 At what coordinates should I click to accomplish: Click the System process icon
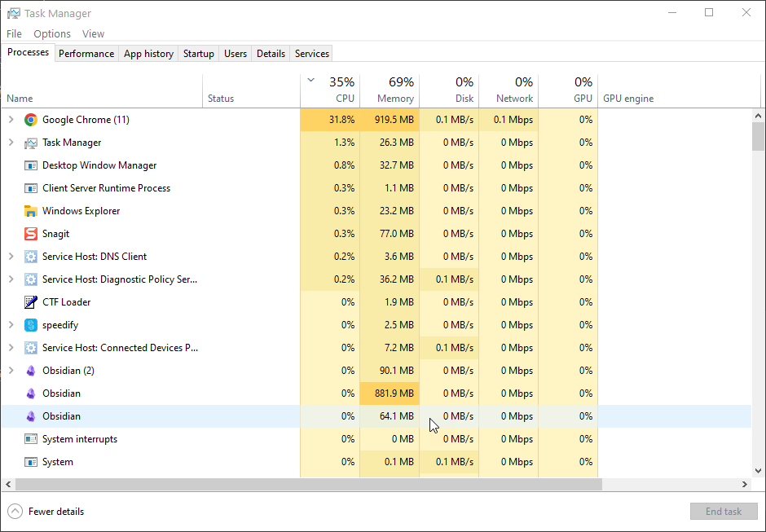31,462
